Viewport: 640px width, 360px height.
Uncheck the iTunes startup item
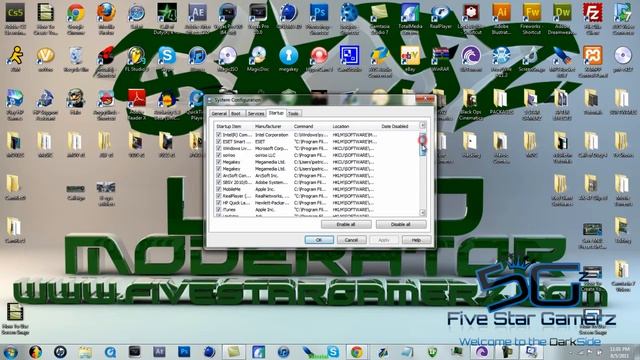(x=219, y=209)
